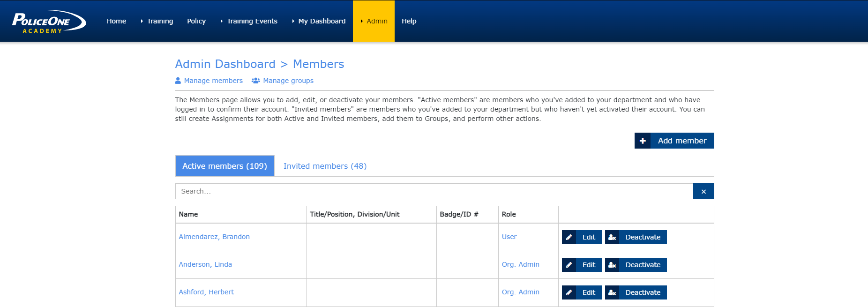This screenshot has width=868, height=307.
Task: Deactivate member Almendarez, Brandon
Action: [636, 237]
